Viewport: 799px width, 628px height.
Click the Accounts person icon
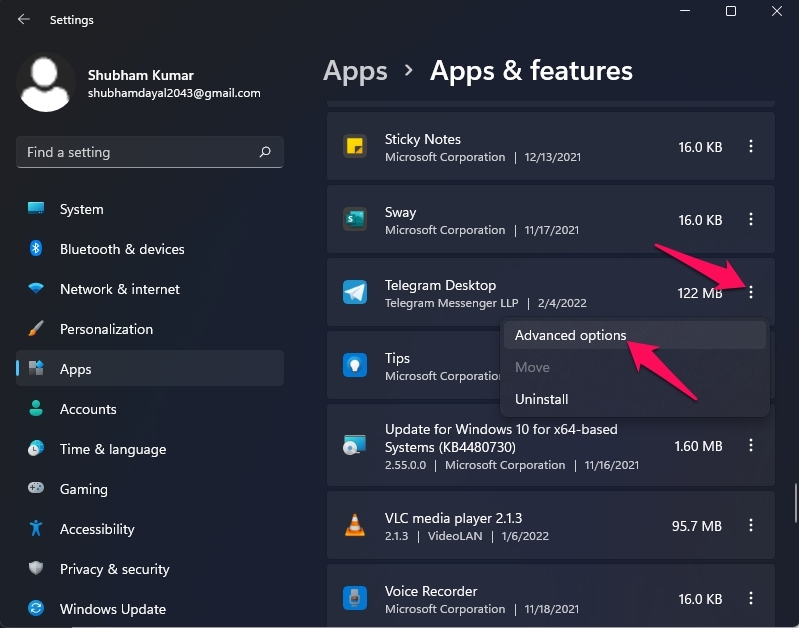(x=36, y=408)
